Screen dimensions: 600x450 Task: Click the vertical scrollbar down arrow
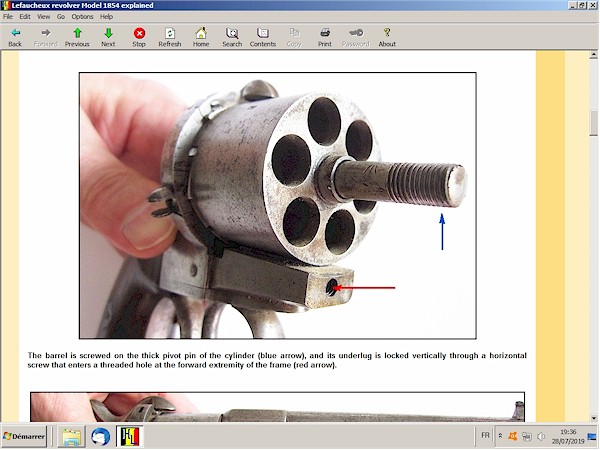(593, 417)
